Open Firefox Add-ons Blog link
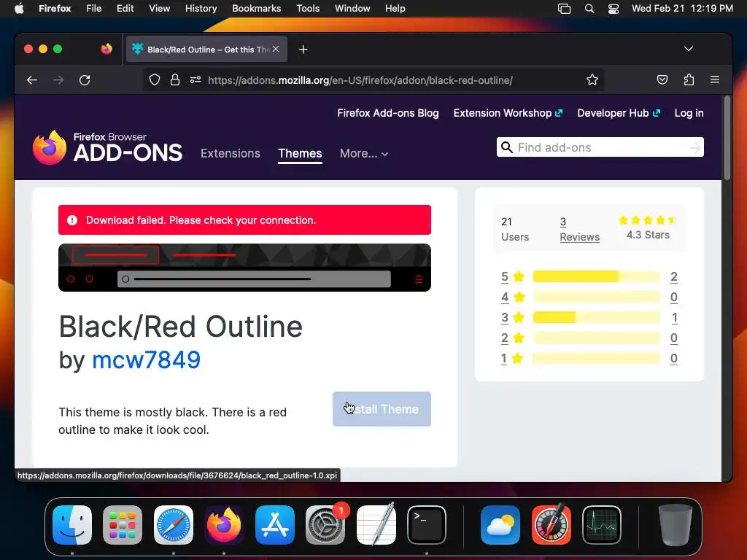 tap(388, 113)
